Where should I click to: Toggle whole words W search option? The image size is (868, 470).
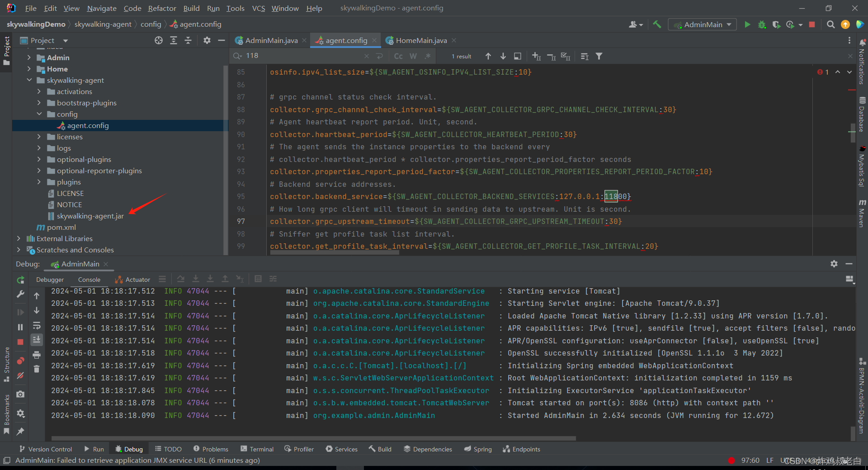point(413,56)
